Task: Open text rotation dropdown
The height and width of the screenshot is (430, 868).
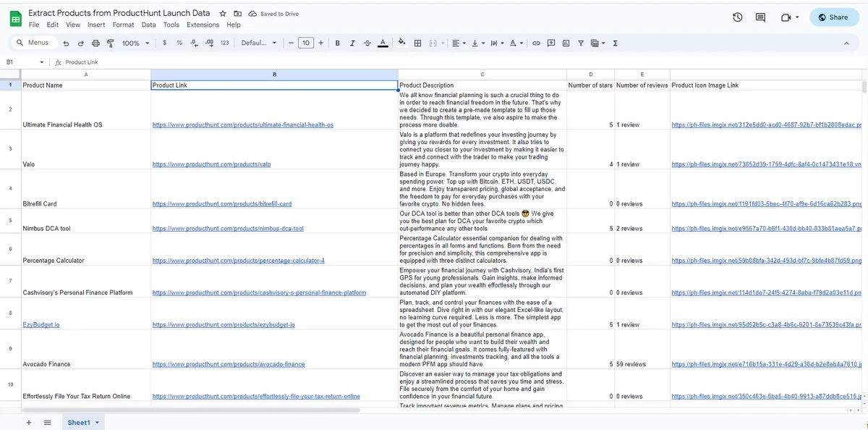Action: point(516,43)
